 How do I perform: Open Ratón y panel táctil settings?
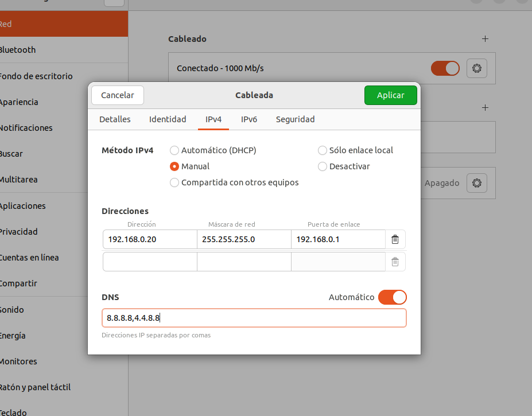coord(64,387)
